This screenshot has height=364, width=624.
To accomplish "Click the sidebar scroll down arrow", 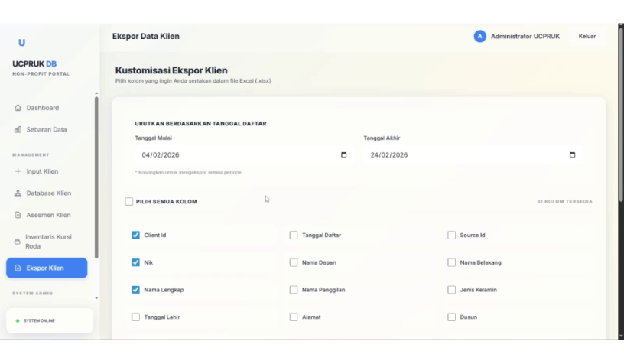I will pyautogui.click(x=96, y=297).
